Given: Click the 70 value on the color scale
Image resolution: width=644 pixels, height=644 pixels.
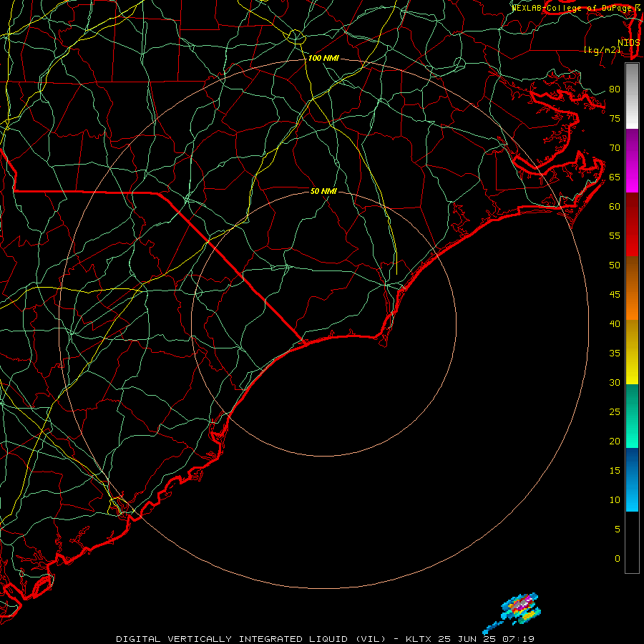Looking at the screenshot, I should point(615,148).
